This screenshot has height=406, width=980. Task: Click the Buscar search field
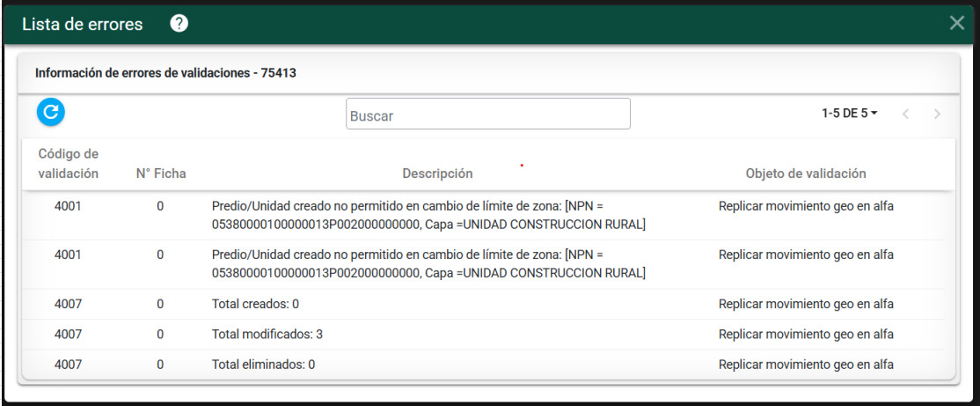pos(487,114)
